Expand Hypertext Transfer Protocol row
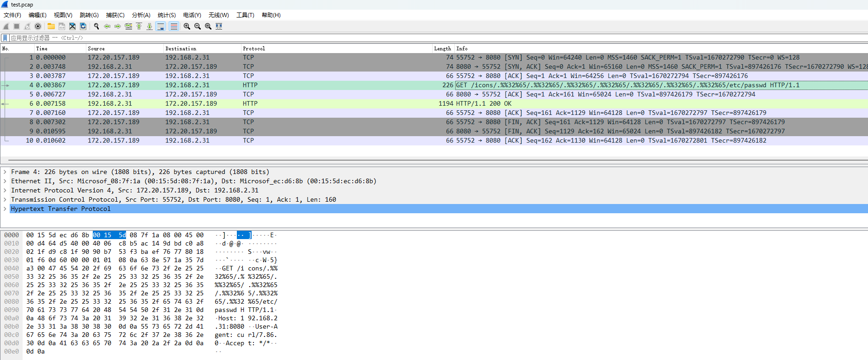Screen dimensions: 868x360 pyautogui.click(x=5, y=209)
